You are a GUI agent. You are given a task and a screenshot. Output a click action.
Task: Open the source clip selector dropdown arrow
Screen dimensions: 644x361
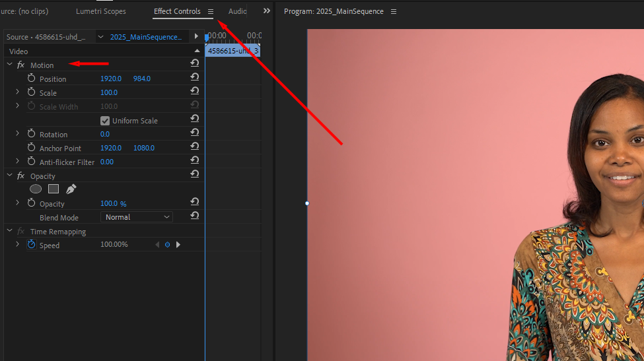click(100, 37)
